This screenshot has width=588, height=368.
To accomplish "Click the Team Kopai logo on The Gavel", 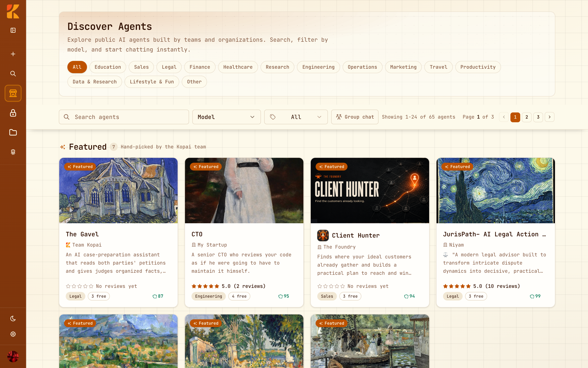I will coord(68,245).
